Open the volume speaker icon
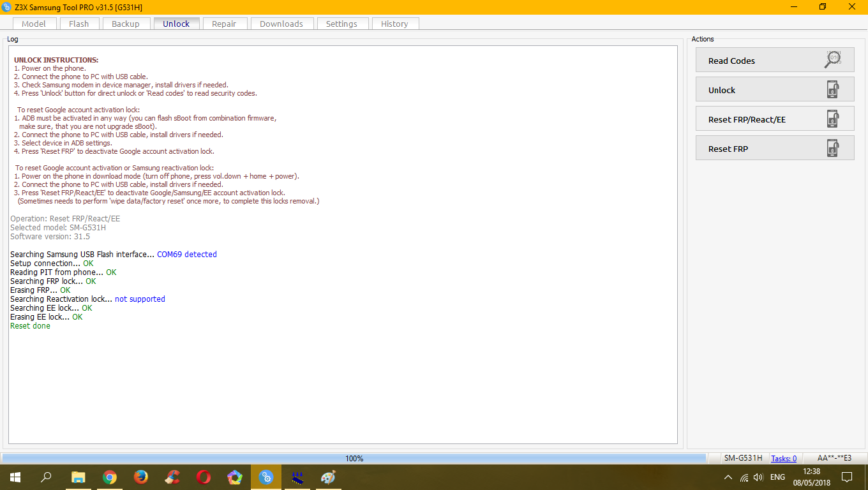The image size is (868, 490). coord(758,477)
